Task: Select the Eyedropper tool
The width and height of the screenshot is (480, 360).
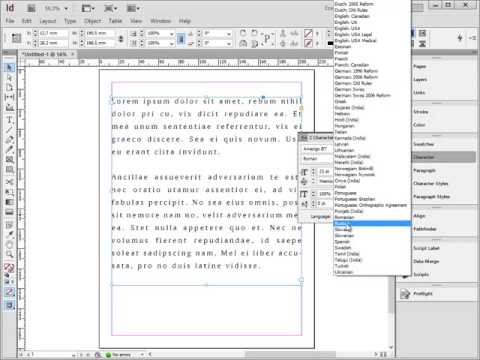Action: [9, 234]
